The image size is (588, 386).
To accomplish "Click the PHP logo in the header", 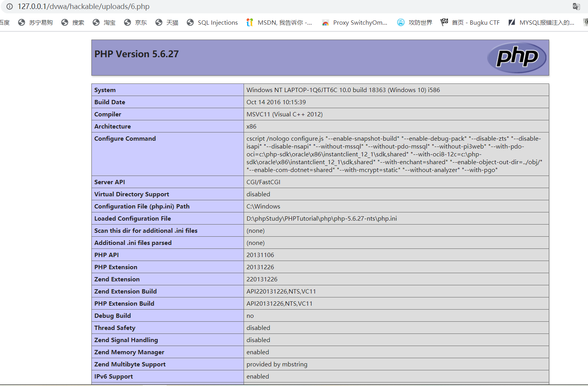I will point(516,58).
